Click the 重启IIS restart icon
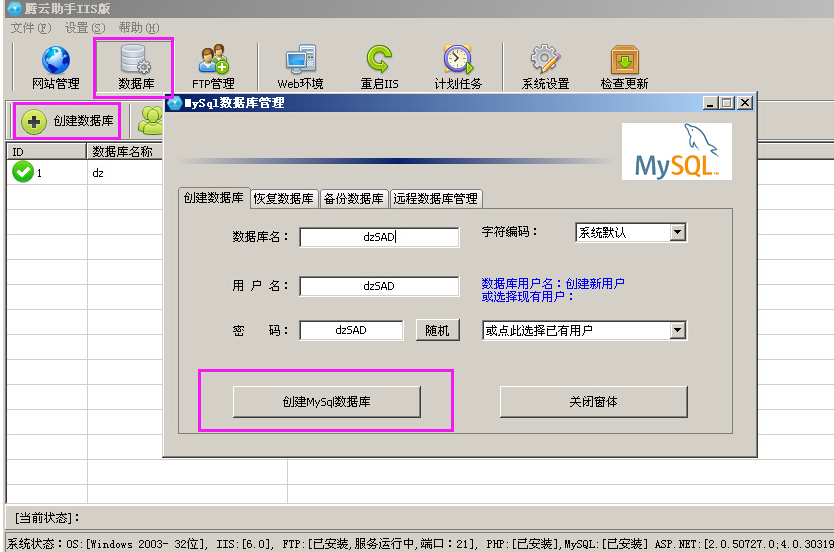This screenshot has width=834, height=552. (x=379, y=68)
